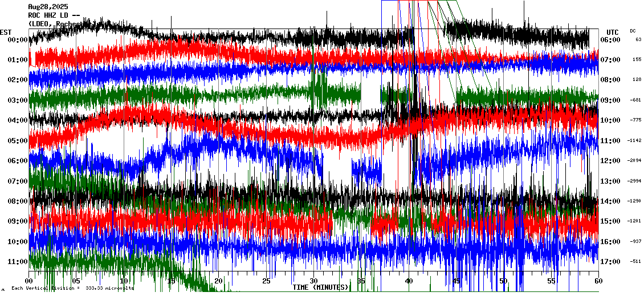Click the EST time zone header

6,32
